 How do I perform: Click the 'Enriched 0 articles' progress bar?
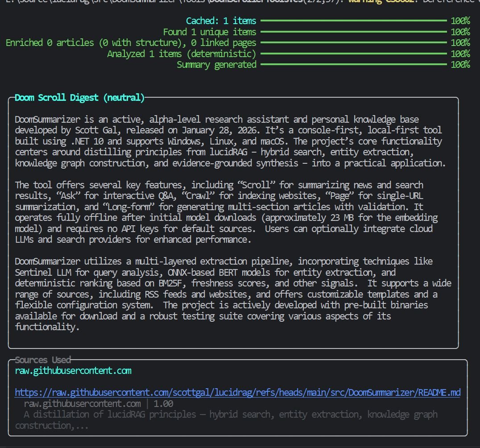(x=354, y=42)
